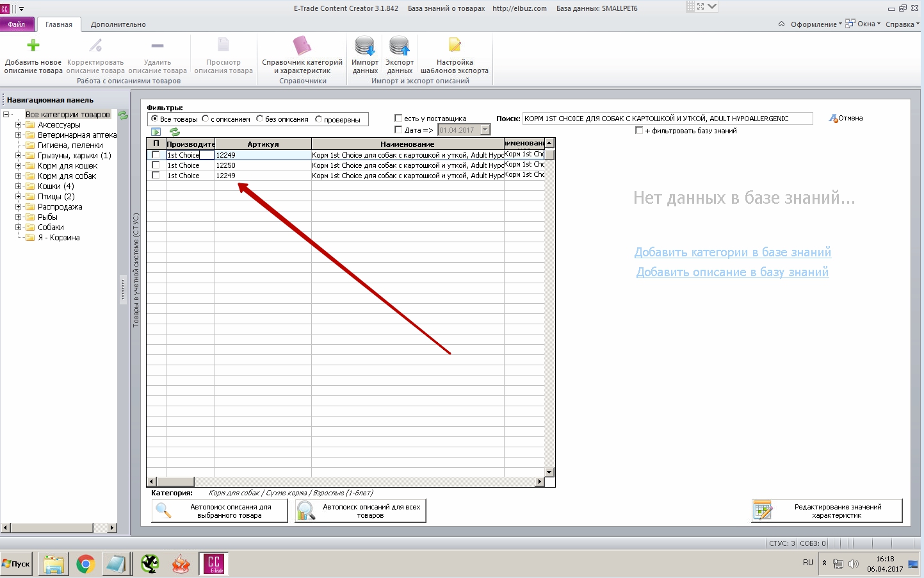924x578 pixels.
Task: Click the clock showing 16:18
Action: coord(885,559)
